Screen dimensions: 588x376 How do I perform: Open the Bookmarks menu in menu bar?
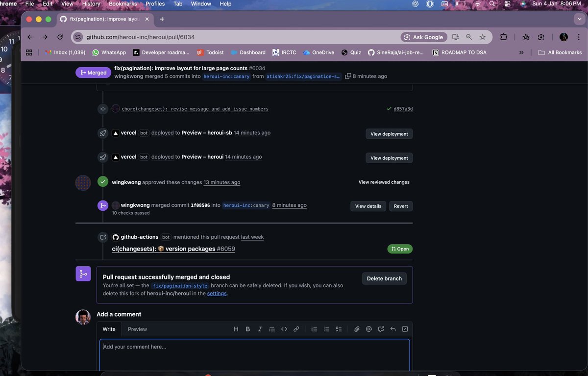pyautogui.click(x=123, y=4)
